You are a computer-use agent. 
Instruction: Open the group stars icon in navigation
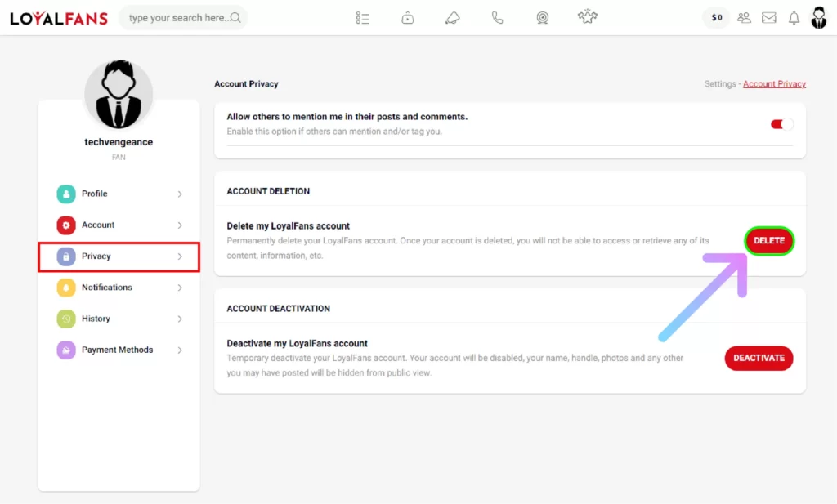(x=587, y=17)
